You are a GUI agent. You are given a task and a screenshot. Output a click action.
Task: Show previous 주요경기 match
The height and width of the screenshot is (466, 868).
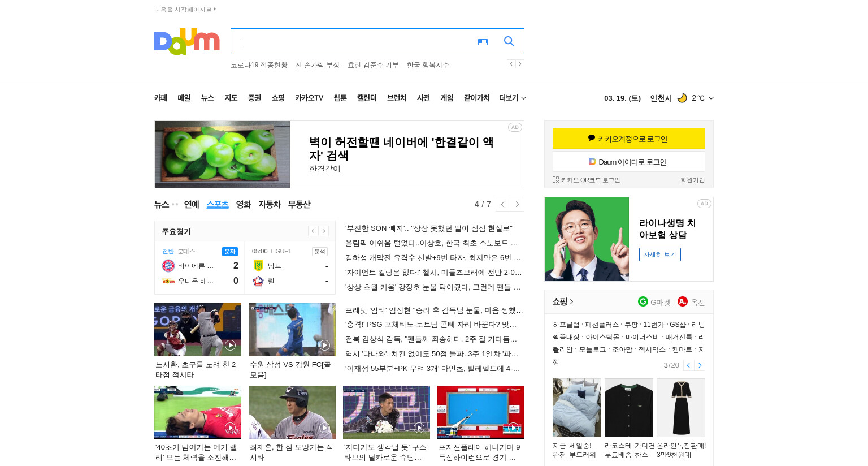pyautogui.click(x=313, y=231)
